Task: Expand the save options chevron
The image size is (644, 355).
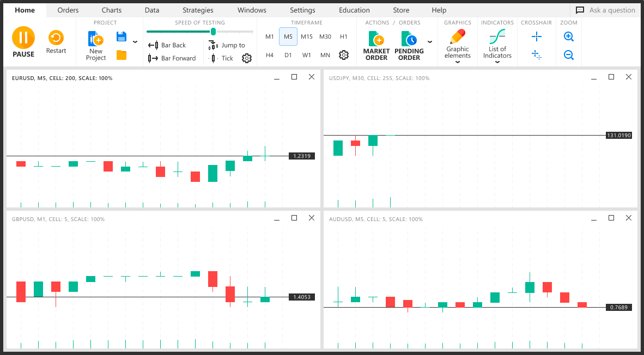Action: click(135, 41)
